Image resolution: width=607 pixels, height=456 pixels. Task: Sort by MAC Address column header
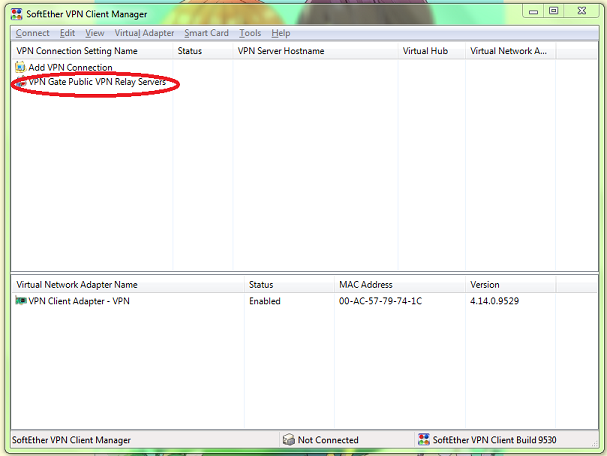coord(400,285)
